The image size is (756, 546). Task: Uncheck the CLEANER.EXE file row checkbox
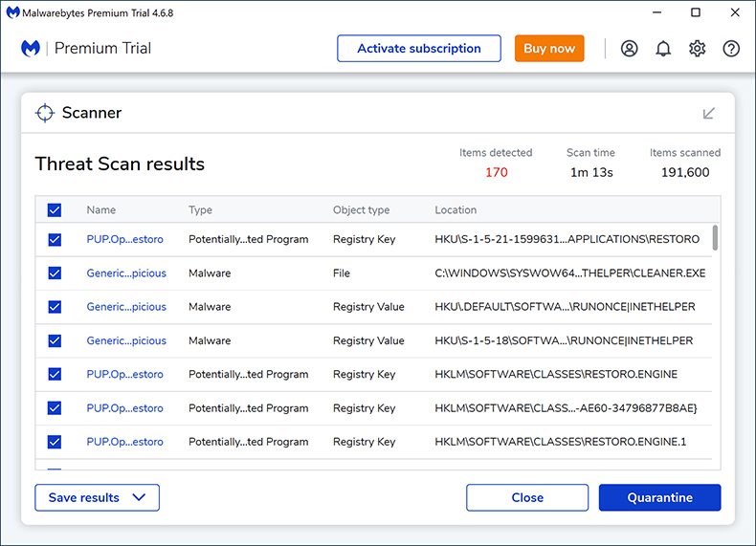tap(55, 273)
